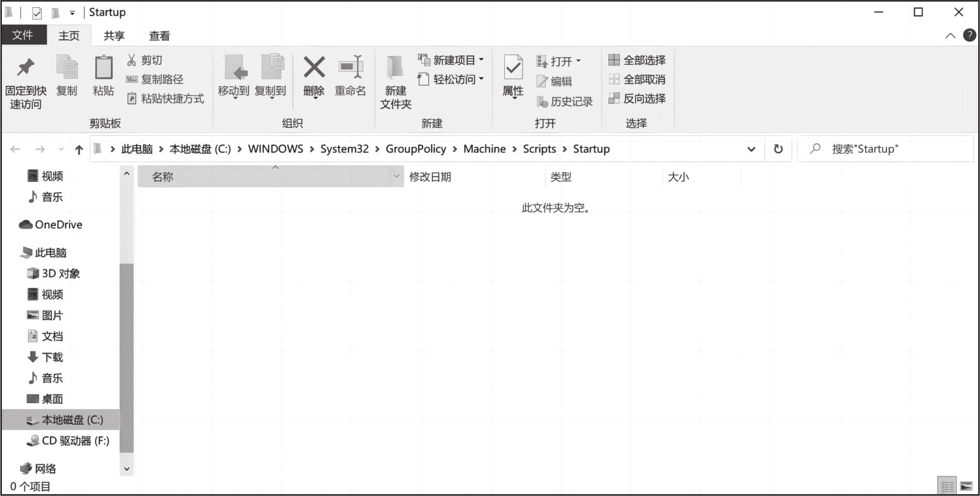Click Machine in the address path
980x496 pixels.
pyautogui.click(x=485, y=149)
